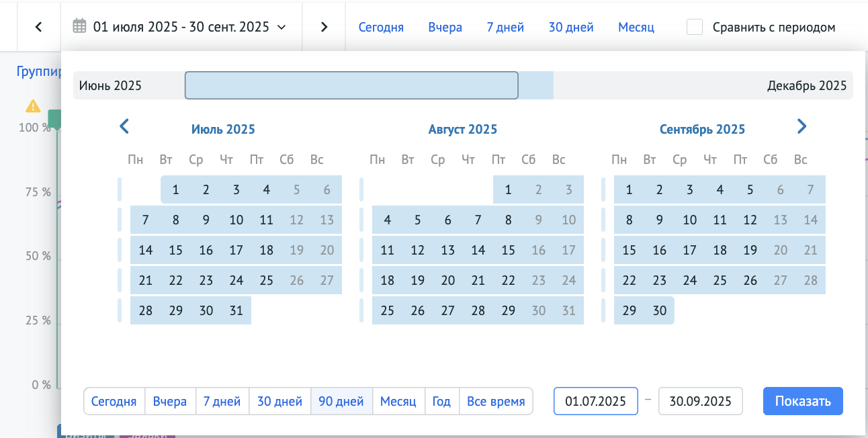This screenshot has width=868, height=438.
Task: Select August 15 in the calendar
Action: 508,250
